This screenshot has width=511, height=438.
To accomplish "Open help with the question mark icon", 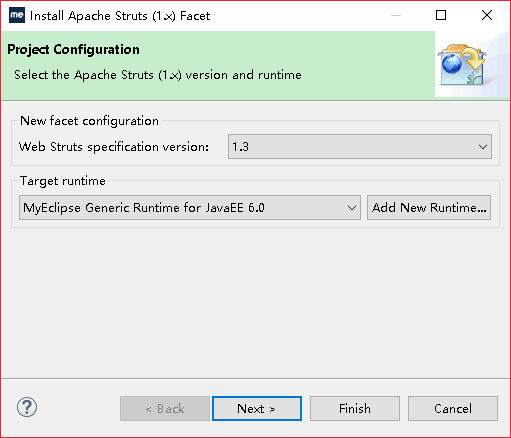I will coord(27,407).
